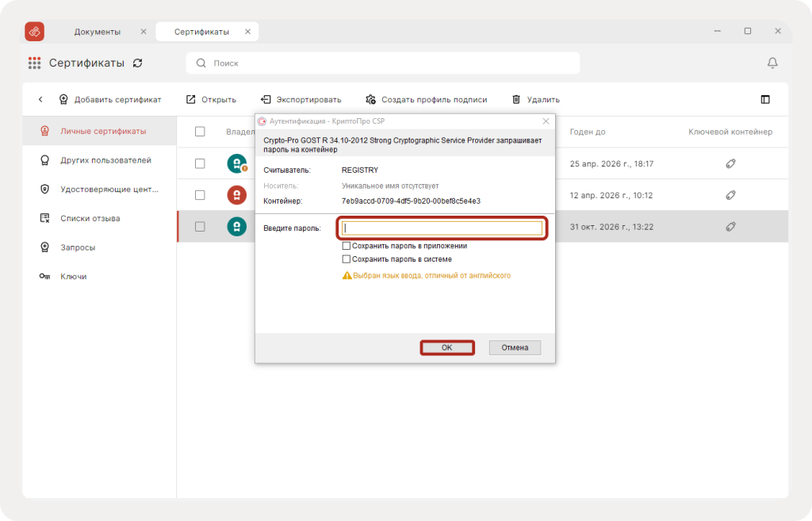
Task: Close the Документы tab
Action: (144, 32)
